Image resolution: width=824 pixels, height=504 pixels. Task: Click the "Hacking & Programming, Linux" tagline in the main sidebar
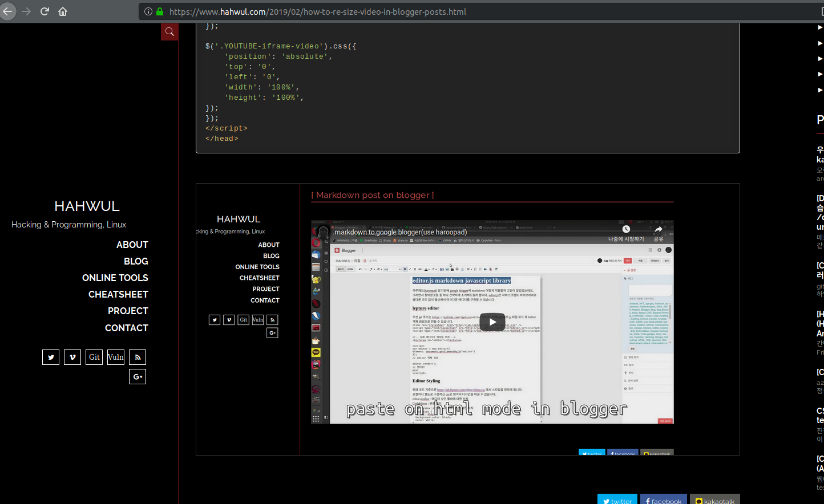click(x=68, y=225)
